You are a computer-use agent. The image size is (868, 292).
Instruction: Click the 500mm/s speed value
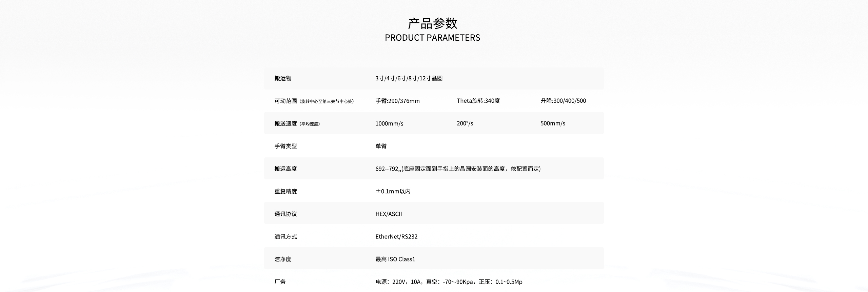point(553,123)
